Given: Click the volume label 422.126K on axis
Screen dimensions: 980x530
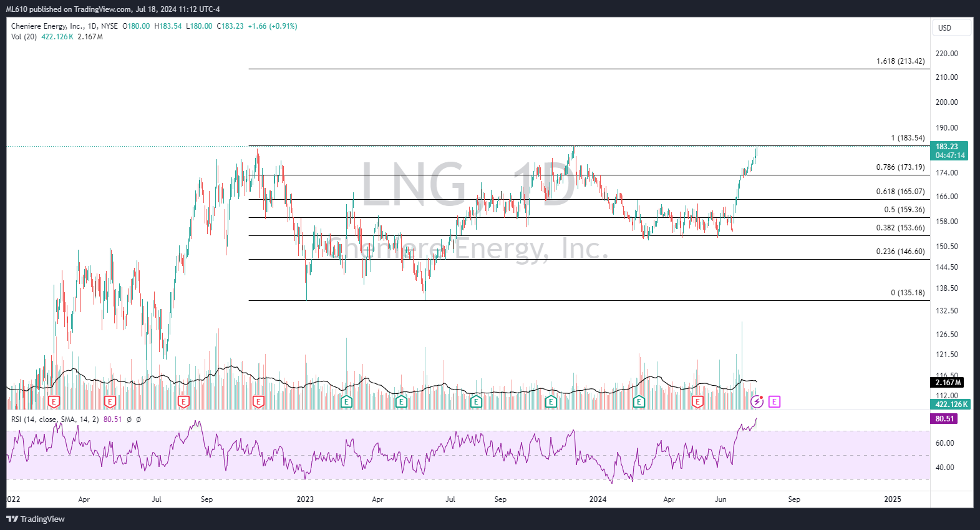Looking at the screenshot, I should click(x=951, y=405).
